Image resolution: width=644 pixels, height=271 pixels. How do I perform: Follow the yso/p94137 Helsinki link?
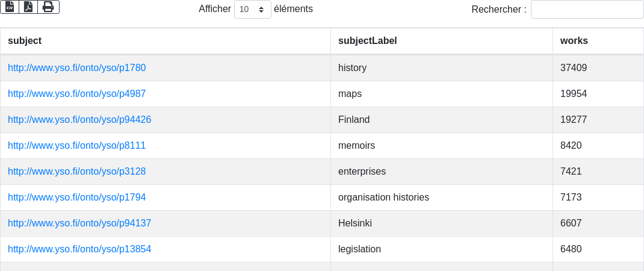tap(79, 223)
